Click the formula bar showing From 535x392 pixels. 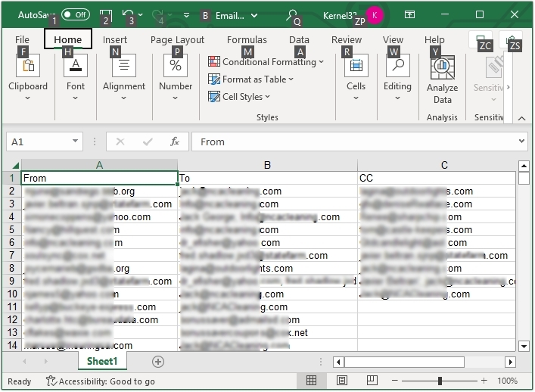(x=354, y=142)
